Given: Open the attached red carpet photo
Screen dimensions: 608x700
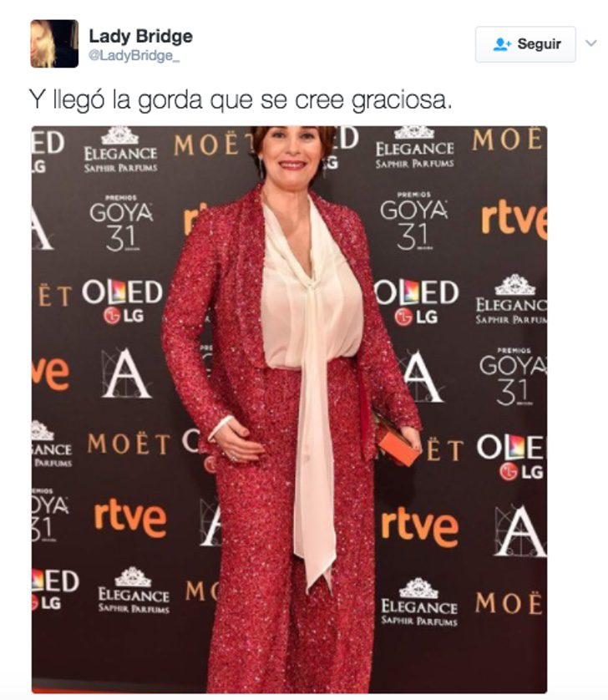Looking at the screenshot, I should pos(289,409).
